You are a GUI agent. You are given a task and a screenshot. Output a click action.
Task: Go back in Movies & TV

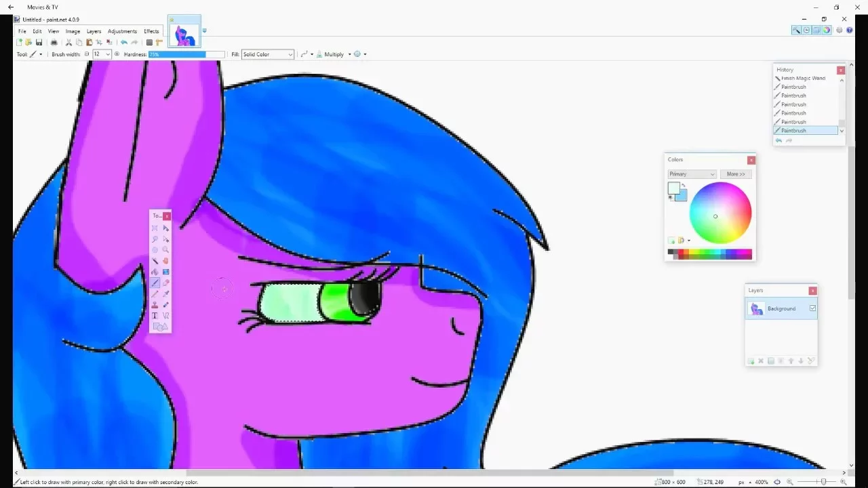click(11, 7)
